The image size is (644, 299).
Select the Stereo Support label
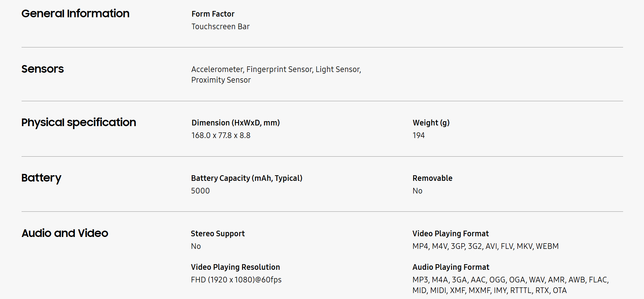pos(218,234)
